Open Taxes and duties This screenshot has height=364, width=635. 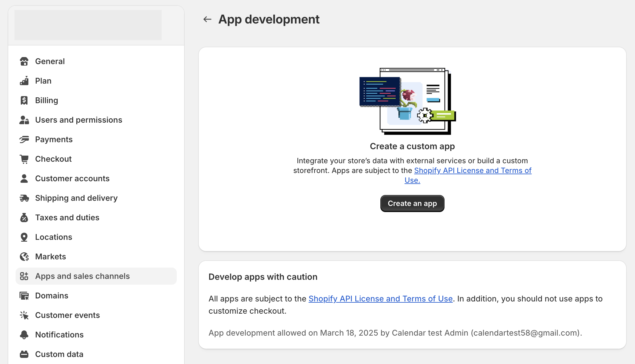click(96, 218)
